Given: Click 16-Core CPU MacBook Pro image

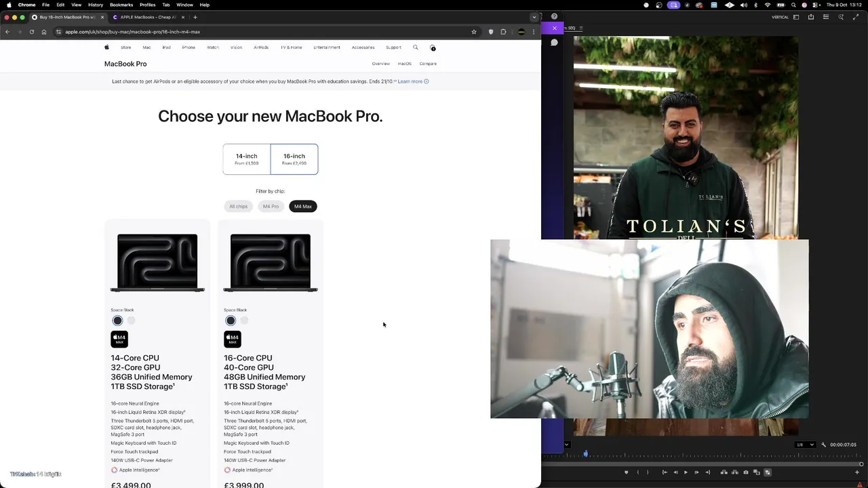Looking at the screenshot, I should 271,263.
